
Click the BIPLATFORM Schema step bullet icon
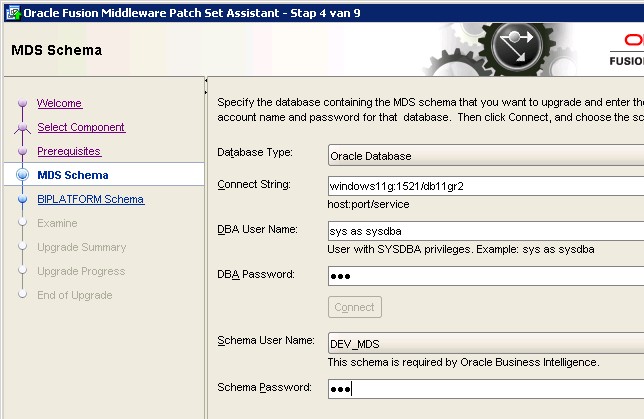(22, 200)
